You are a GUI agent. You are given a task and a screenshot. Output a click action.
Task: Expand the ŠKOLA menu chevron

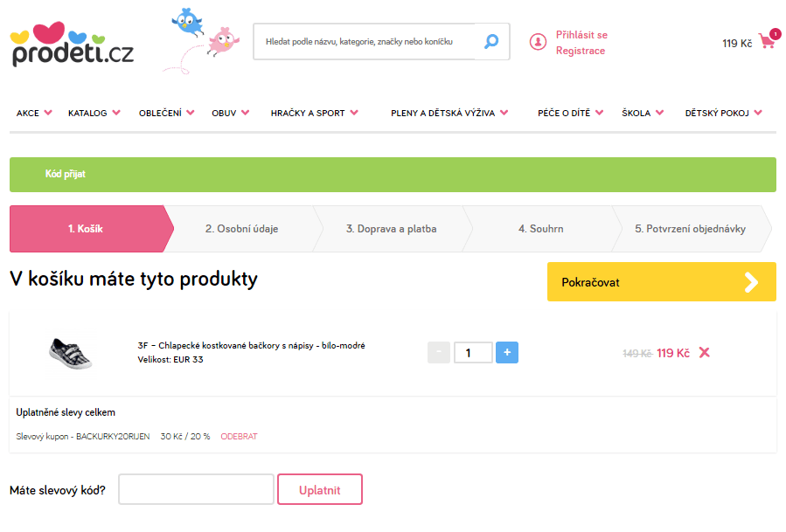pyautogui.click(x=660, y=113)
